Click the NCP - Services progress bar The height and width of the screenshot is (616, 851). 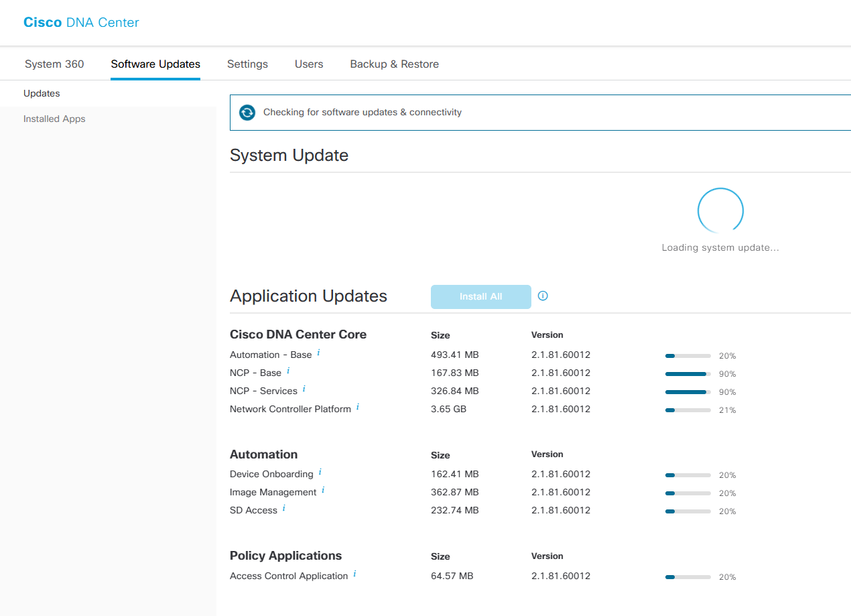tap(688, 392)
